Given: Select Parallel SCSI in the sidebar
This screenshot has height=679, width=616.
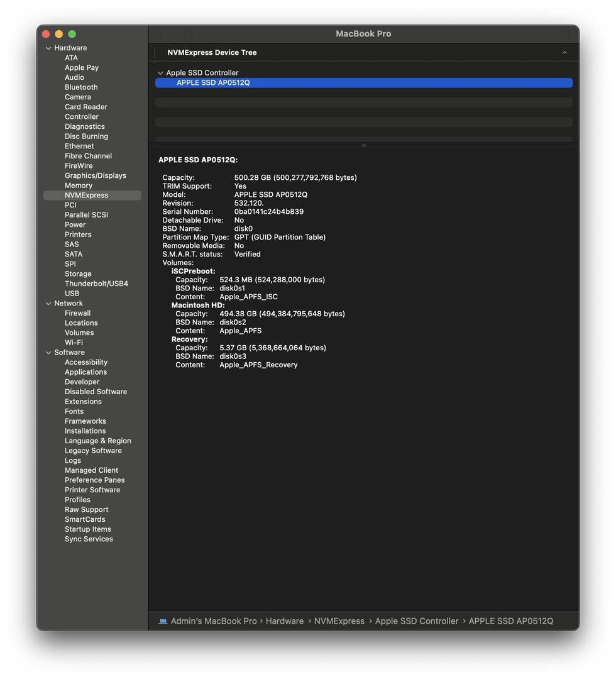Looking at the screenshot, I should click(87, 215).
